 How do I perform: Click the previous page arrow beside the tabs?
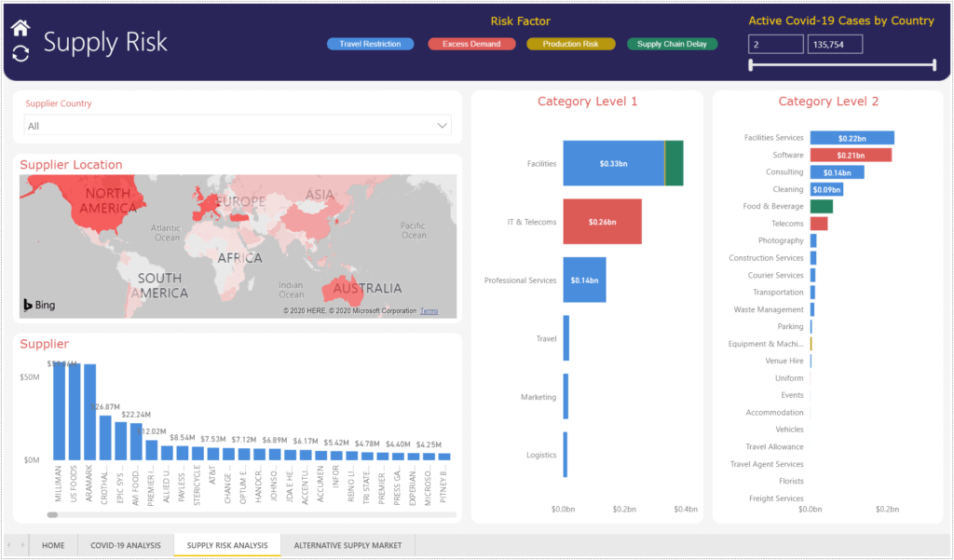point(9,545)
